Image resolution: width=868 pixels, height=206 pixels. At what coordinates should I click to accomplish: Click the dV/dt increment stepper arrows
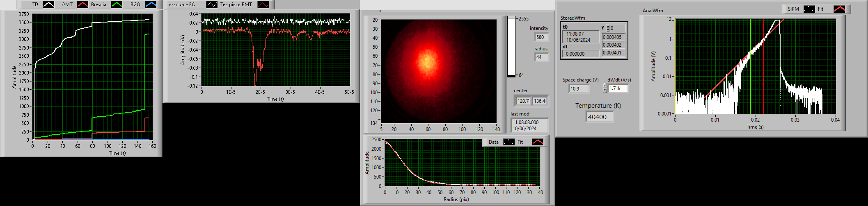[605, 88]
